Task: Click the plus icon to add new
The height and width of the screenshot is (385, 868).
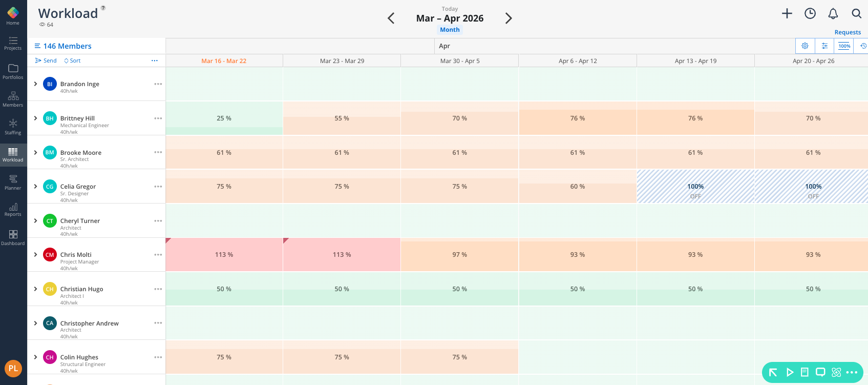Action: point(787,14)
